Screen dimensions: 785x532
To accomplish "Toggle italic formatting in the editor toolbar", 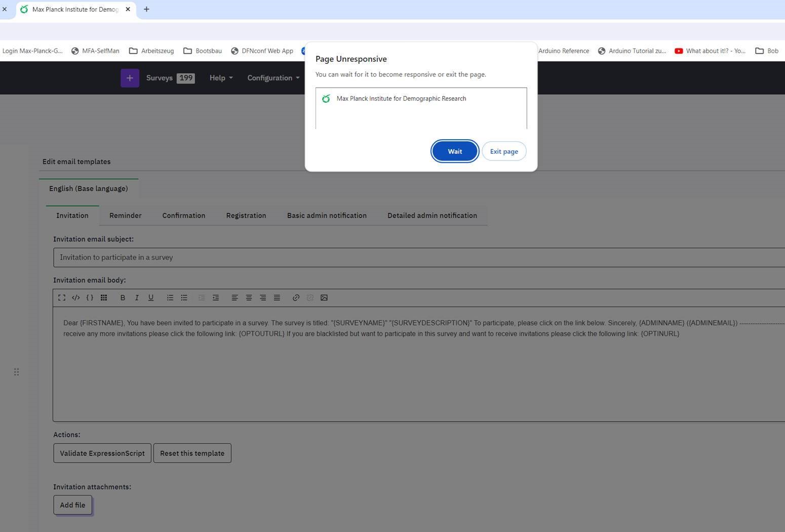I will (137, 298).
